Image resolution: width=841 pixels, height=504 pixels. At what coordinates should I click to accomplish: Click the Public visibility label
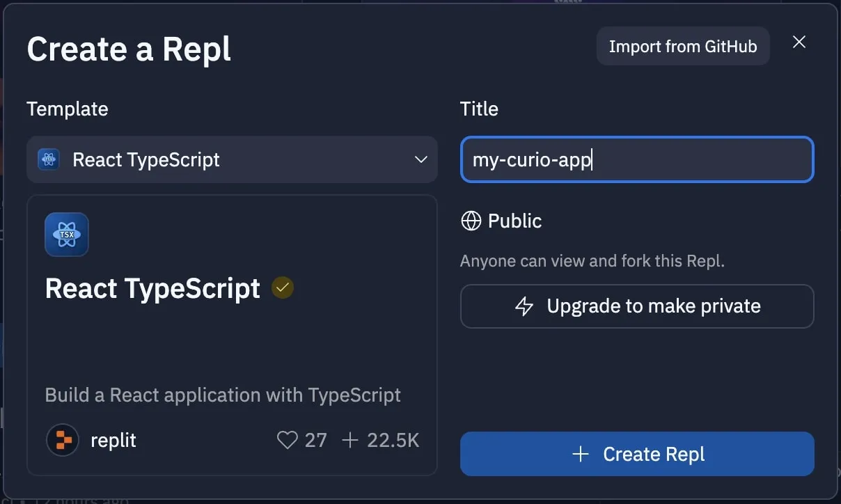pos(515,221)
